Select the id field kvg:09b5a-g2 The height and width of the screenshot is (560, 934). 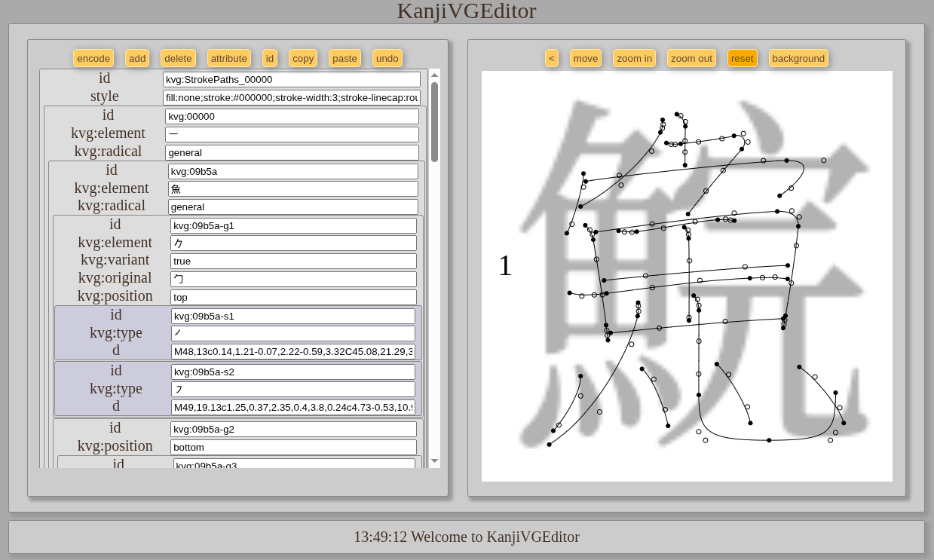[x=293, y=429]
